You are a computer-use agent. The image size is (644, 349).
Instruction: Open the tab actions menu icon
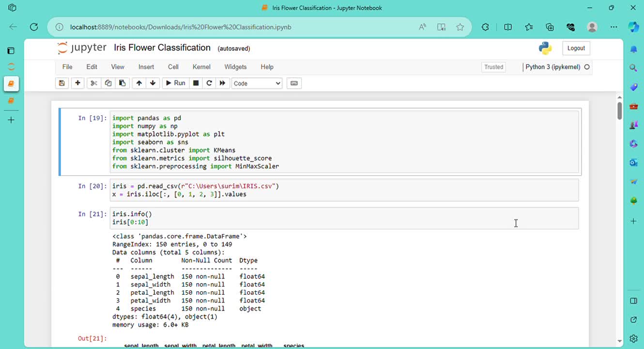point(11,50)
